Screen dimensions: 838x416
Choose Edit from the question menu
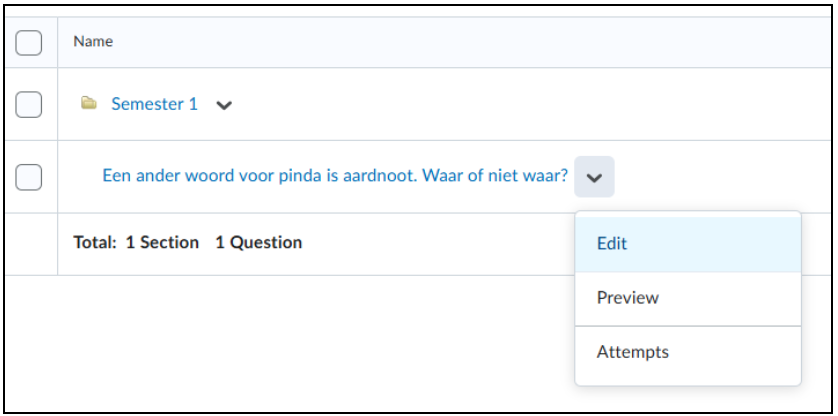(688, 244)
